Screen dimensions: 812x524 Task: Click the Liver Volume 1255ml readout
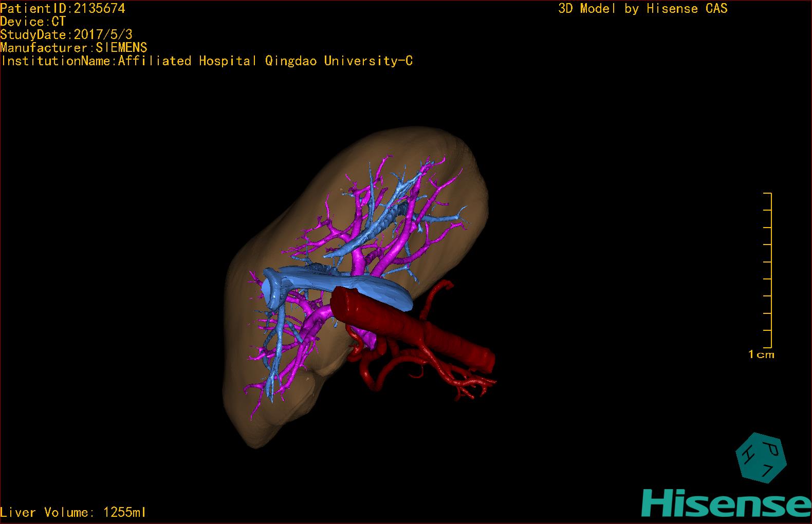[73, 512]
